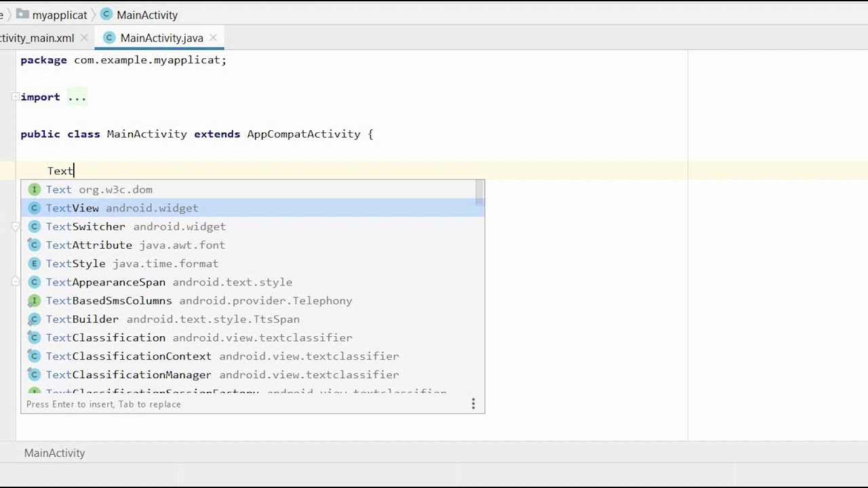Screen dimensions: 868x488
Task: Click the completion list scrollbar thumb
Action: tap(479, 193)
